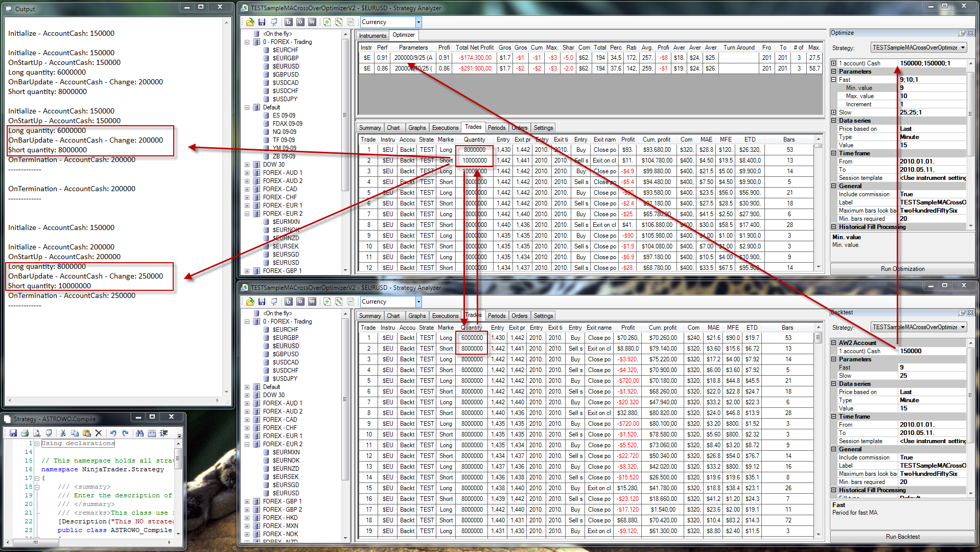Click the open-folder icon in upper Strategy Analyzer toolbar
980x552 pixels.
coord(250,22)
